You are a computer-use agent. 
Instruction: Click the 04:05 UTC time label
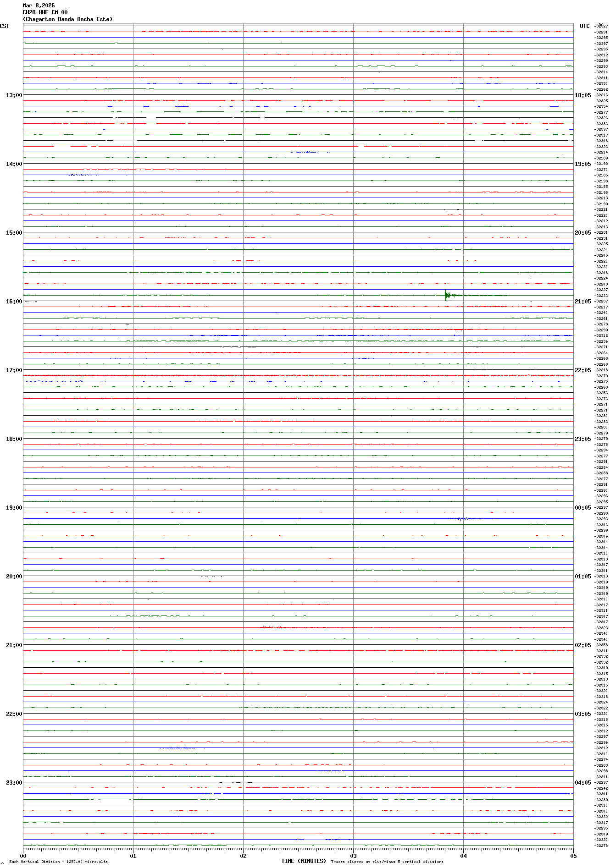(x=582, y=783)
